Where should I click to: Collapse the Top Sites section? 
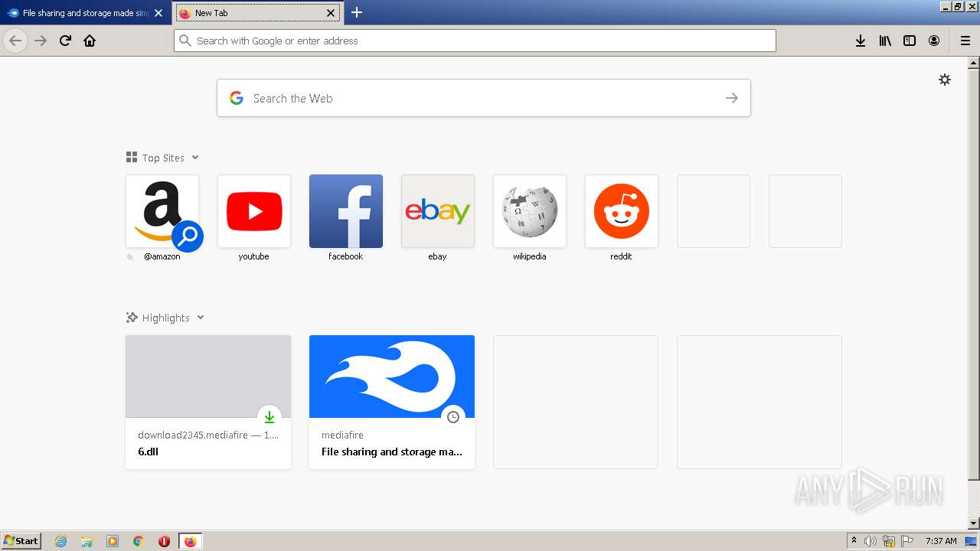point(195,158)
